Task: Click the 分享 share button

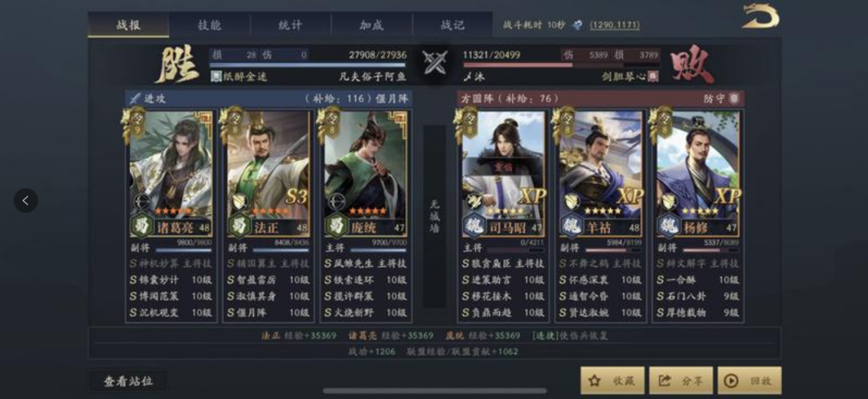Action: click(x=681, y=380)
